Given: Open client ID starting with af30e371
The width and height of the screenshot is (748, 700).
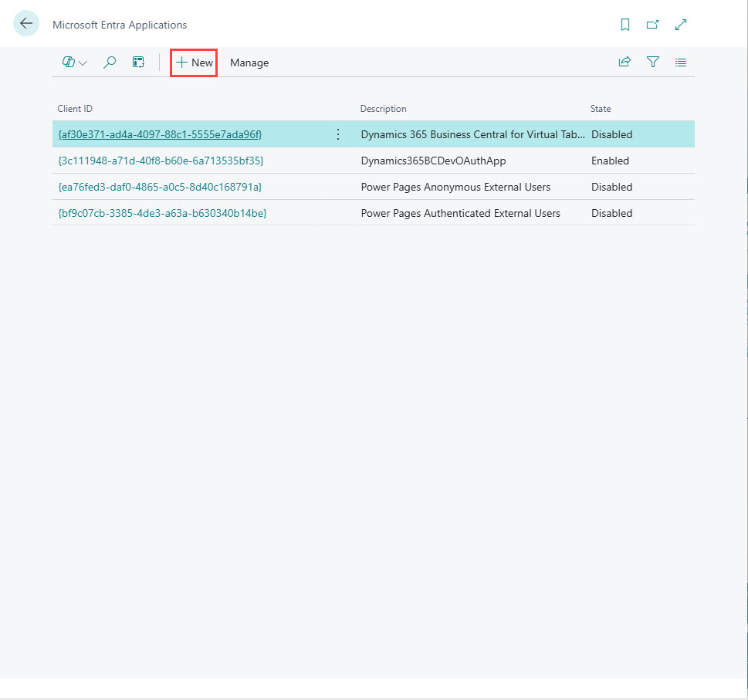Looking at the screenshot, I should click(x=160, y=134).
